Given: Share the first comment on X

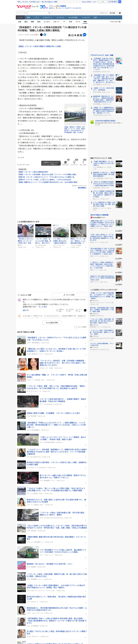Looking at the screenshot, I should (85, 310).
